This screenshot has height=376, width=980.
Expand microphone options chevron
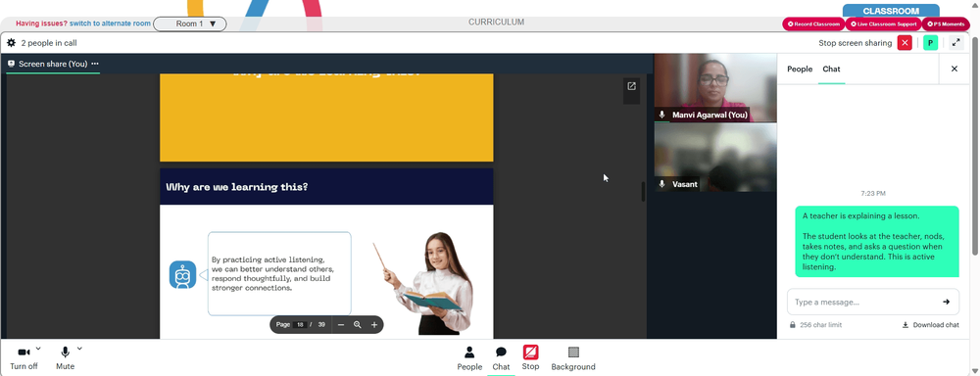pos(79,349)
